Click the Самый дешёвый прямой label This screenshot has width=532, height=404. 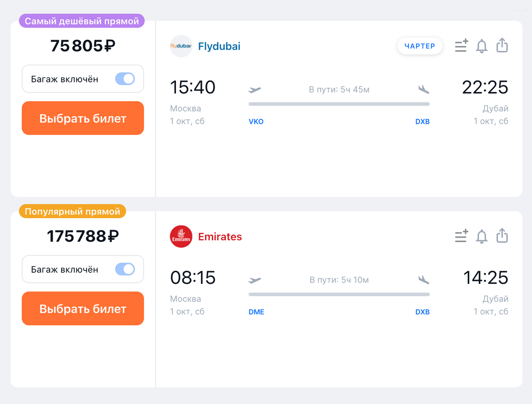tap(82, 21)
